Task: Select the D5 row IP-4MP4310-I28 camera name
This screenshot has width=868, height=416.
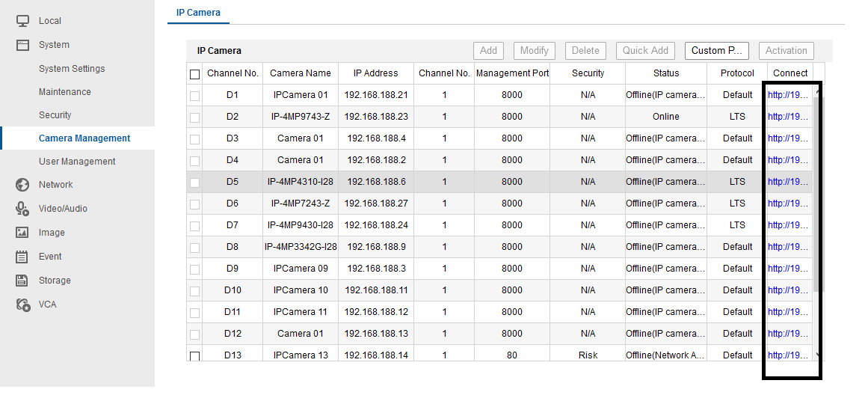Action: 301,182
